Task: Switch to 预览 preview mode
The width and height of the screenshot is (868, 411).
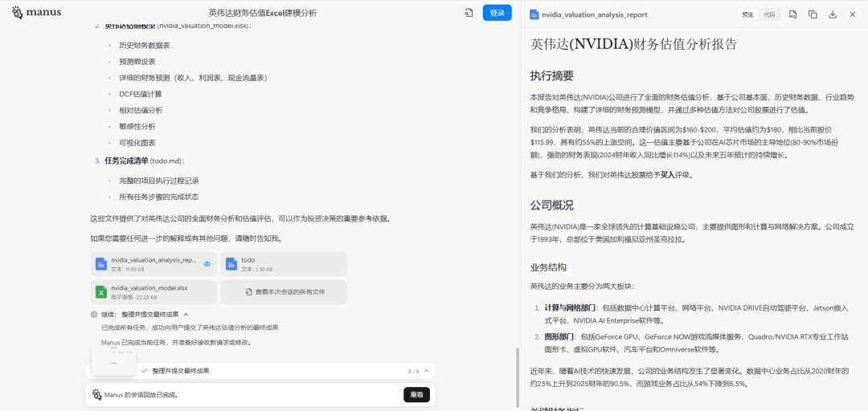Action: (747, 14)
